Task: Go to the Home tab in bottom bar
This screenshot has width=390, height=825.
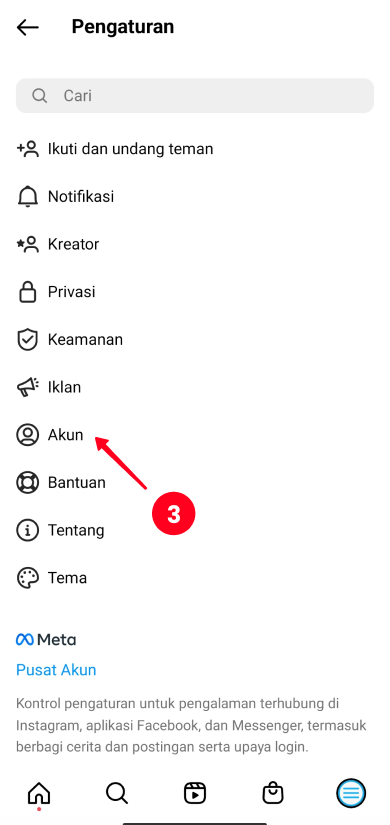Action: click(39, 793)
